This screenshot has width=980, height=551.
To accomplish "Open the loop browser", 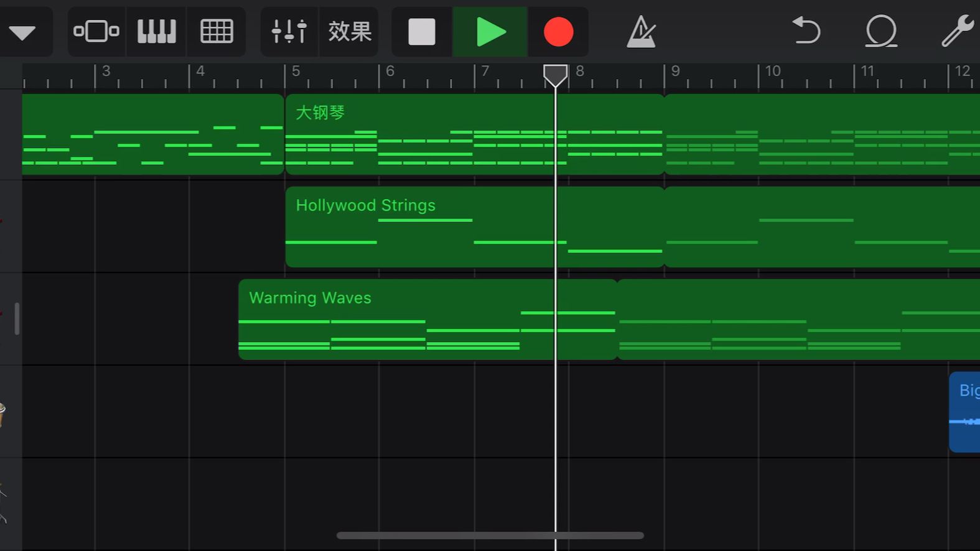I will (881, 32).
